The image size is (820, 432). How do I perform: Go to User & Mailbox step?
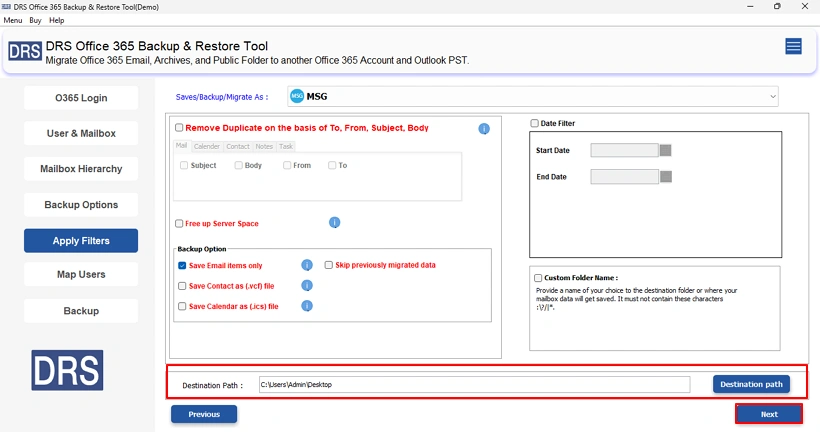tap(81, 133)
